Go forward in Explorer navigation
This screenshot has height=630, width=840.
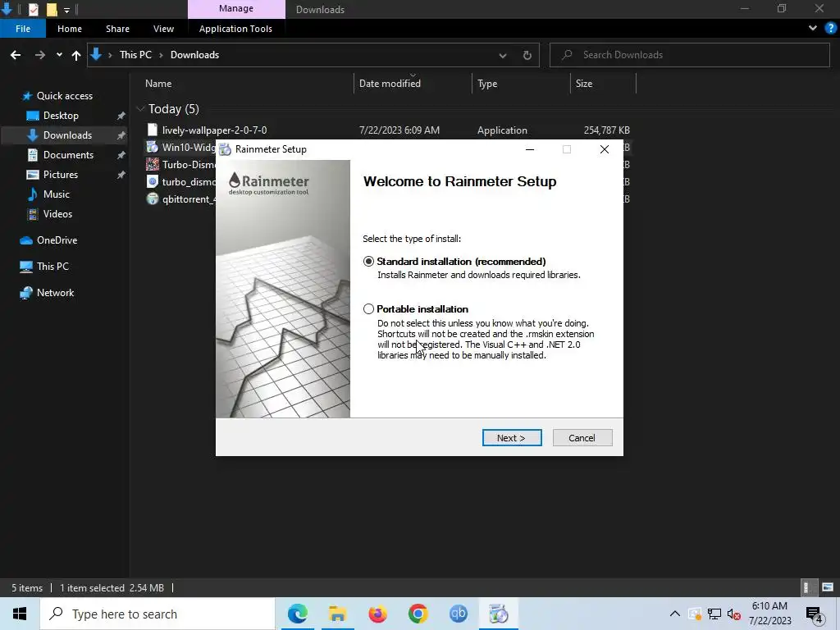tap(39, 55)
